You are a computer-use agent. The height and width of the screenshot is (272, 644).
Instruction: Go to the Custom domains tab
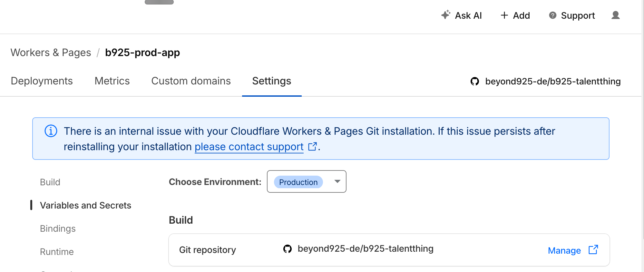[x=191, y=81]
